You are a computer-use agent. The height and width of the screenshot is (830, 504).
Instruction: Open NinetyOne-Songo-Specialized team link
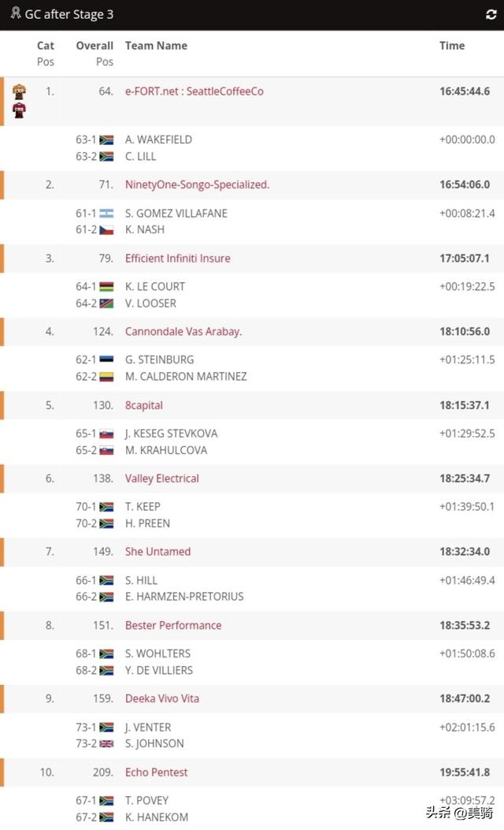[197, 184]
